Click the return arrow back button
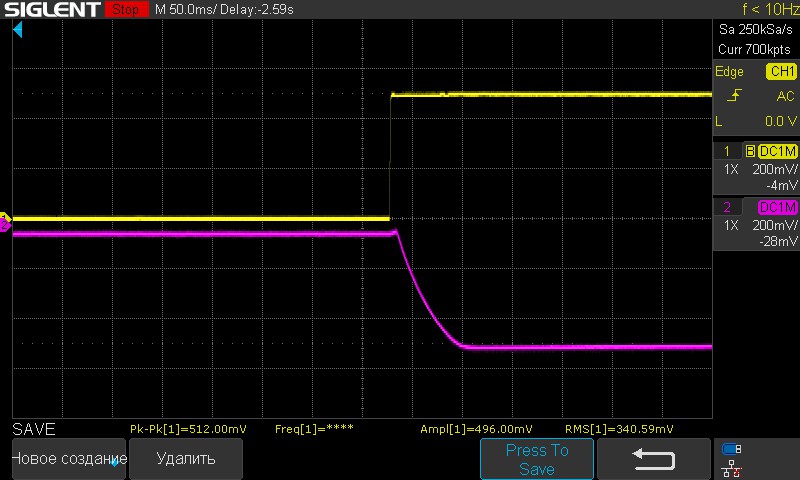The height and width of the screenshot is (480, 800). click(x=654, y=459)
